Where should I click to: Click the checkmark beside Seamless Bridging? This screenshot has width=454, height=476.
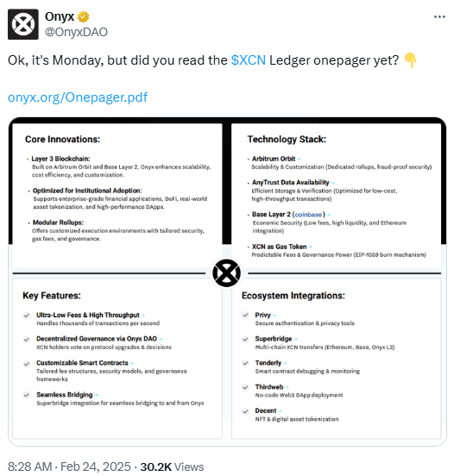27,395
